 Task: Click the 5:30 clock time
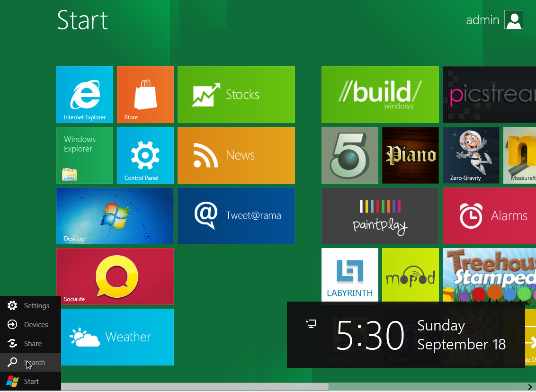point(370,336)
